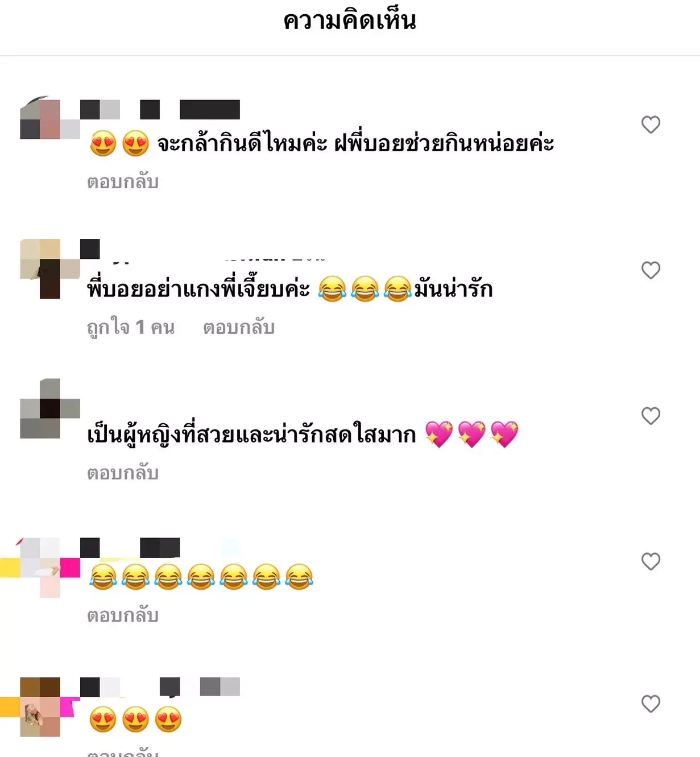Screen dimensions: 700x757
Task: Open second commenter's profile picture
Action: pyautogui.click(x=50, y=268)
